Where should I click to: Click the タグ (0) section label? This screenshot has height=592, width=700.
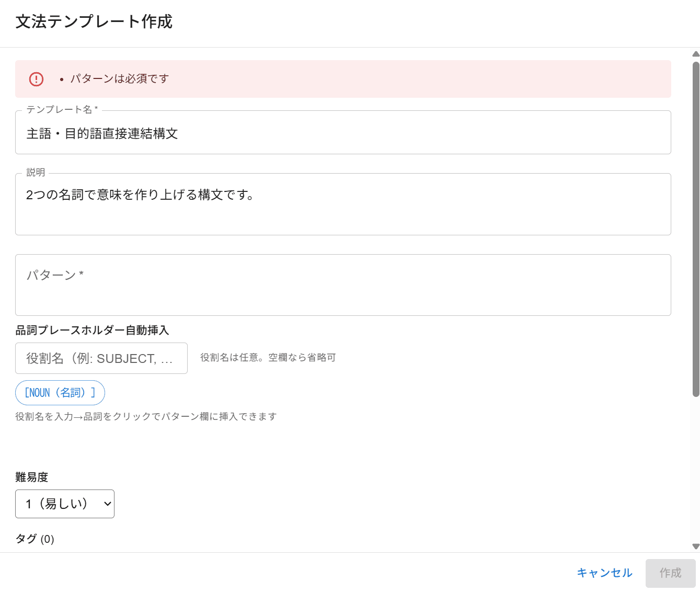click(x=35, y=539)
